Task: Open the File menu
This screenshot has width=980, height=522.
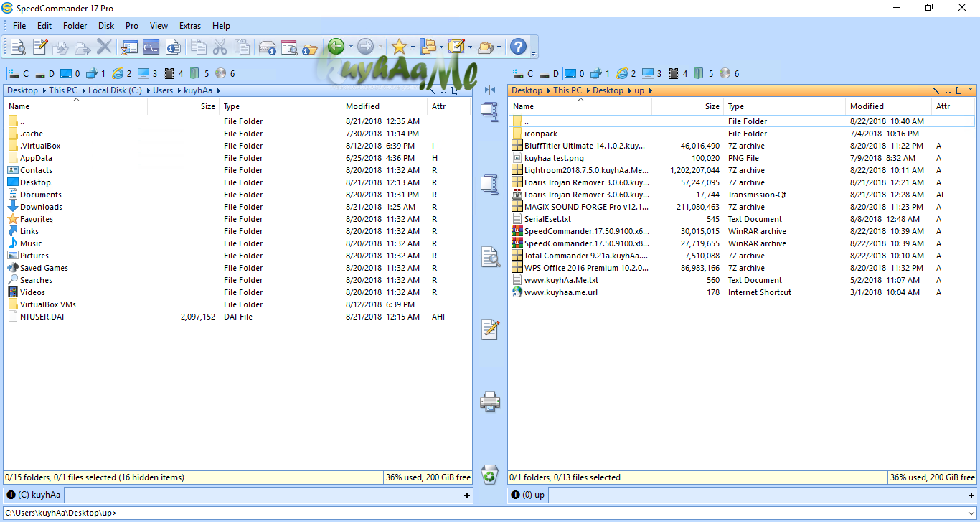Action: pyautogui.click(x=19, y=26)
